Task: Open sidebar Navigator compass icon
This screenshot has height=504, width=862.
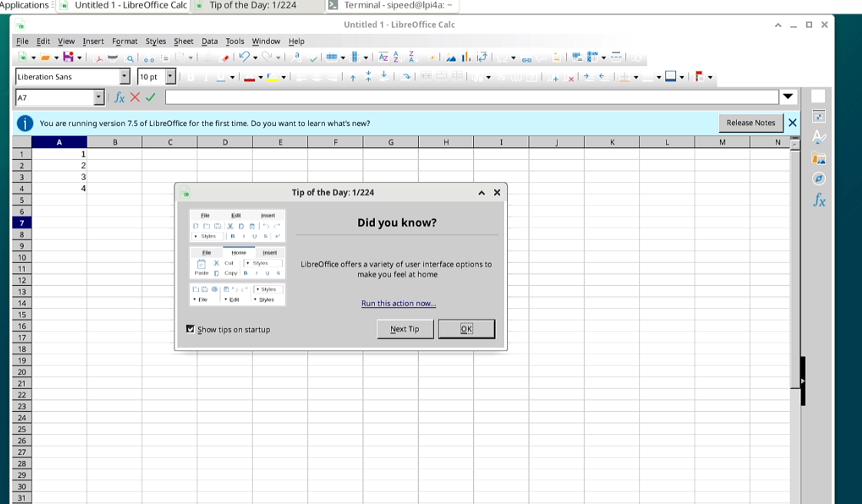Action: point(818,178)
